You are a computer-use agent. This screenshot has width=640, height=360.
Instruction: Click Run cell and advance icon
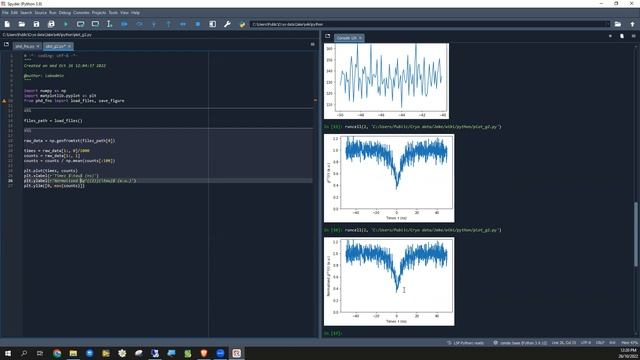pyautogui.click(x=95, y=24)
